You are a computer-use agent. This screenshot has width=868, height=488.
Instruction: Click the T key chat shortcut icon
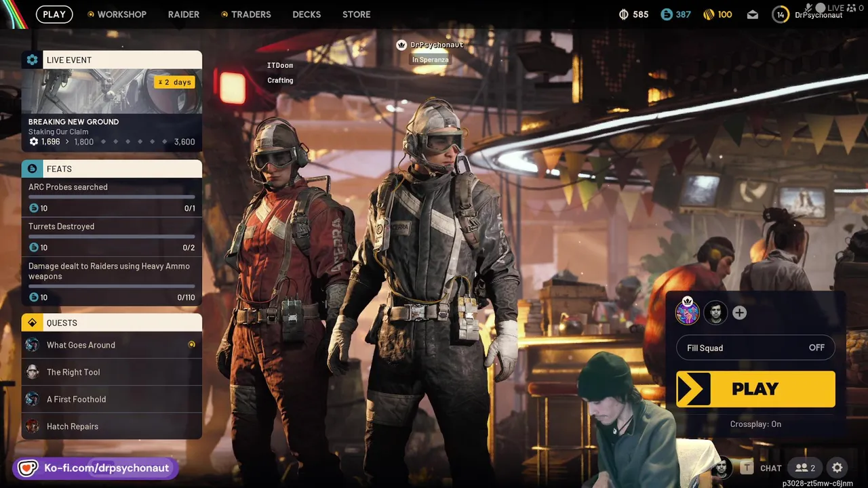(747, 468)
